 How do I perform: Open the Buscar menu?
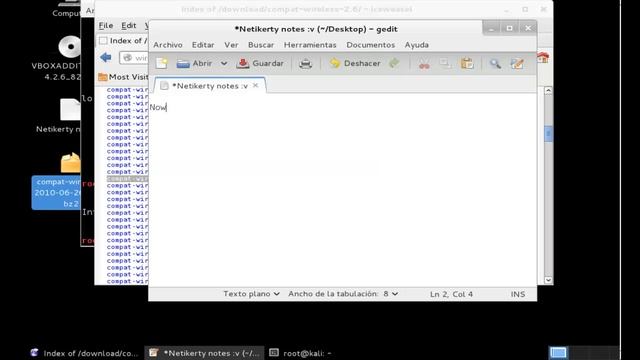(261, 45)
